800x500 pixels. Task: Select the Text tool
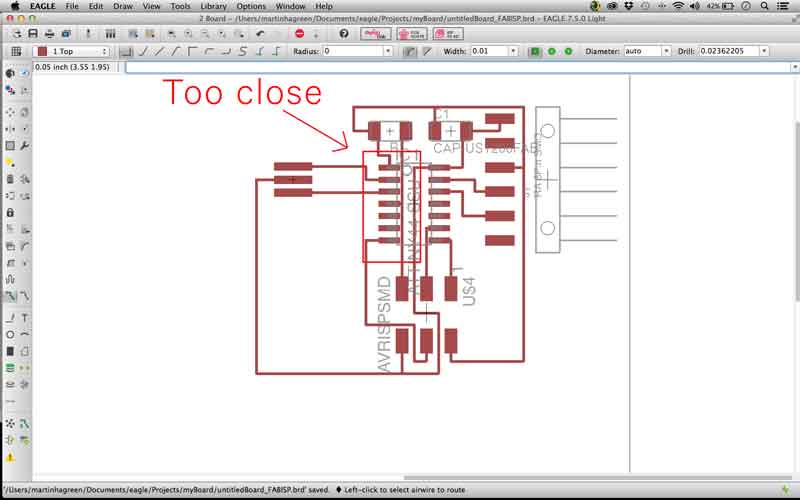(24, 318)
